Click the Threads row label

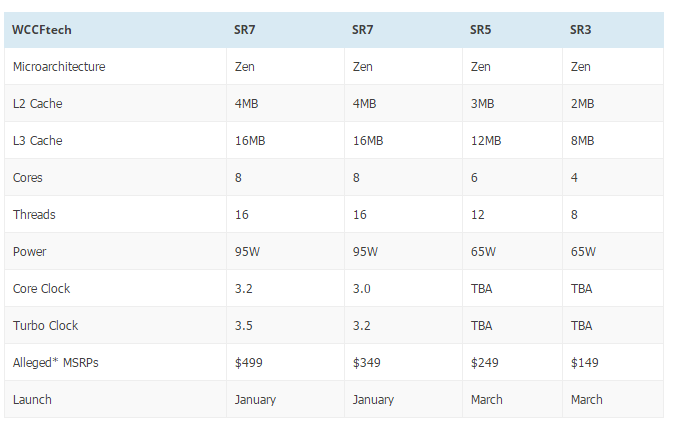click(33, 215)
